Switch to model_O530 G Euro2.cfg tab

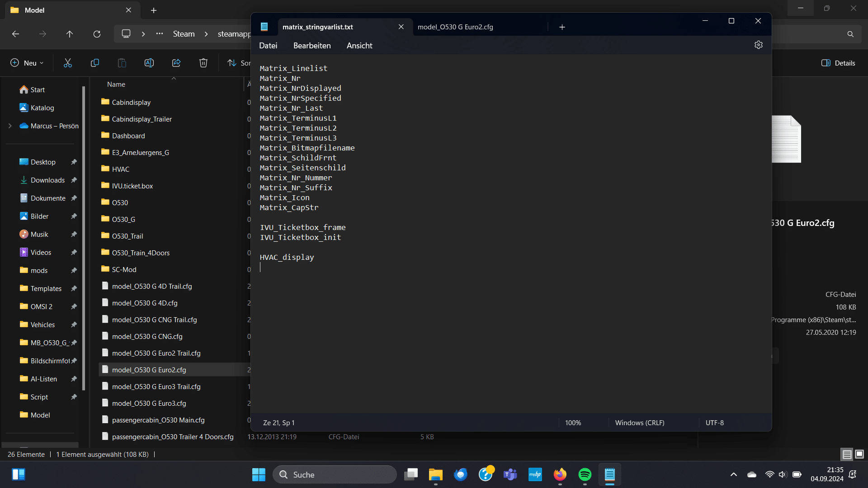(455, 27)
